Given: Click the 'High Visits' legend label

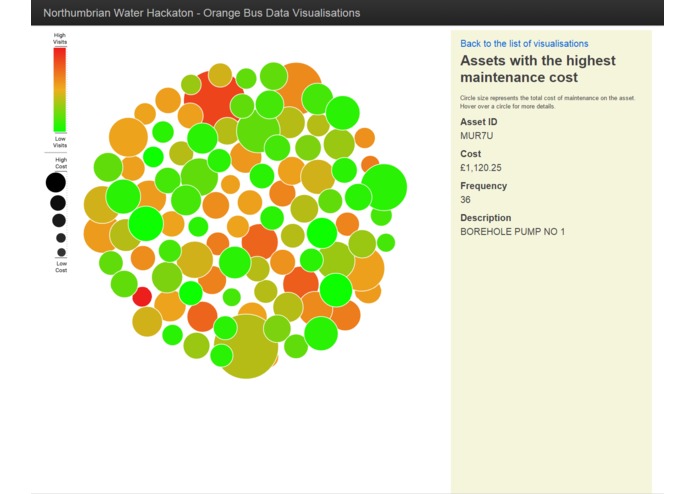Looking at the screenshot, I should [60, 39].
